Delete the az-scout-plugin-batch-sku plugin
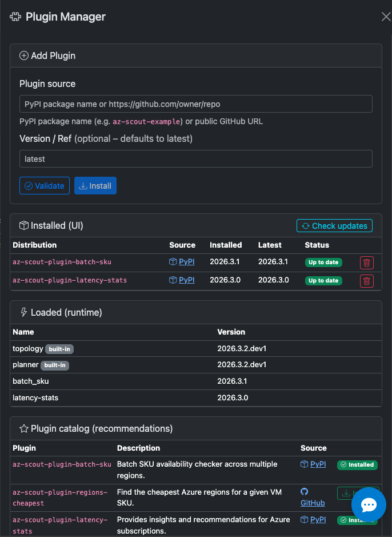 coord(366,261)
